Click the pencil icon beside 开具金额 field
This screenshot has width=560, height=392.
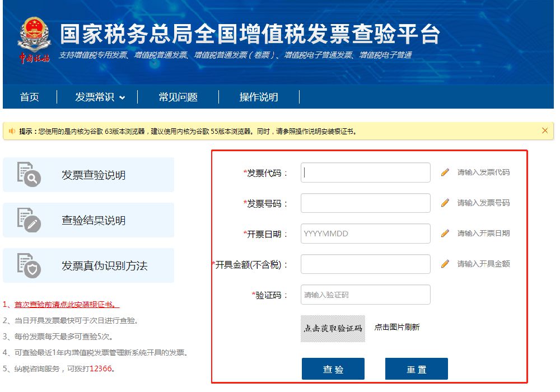[x=445, y=264]
